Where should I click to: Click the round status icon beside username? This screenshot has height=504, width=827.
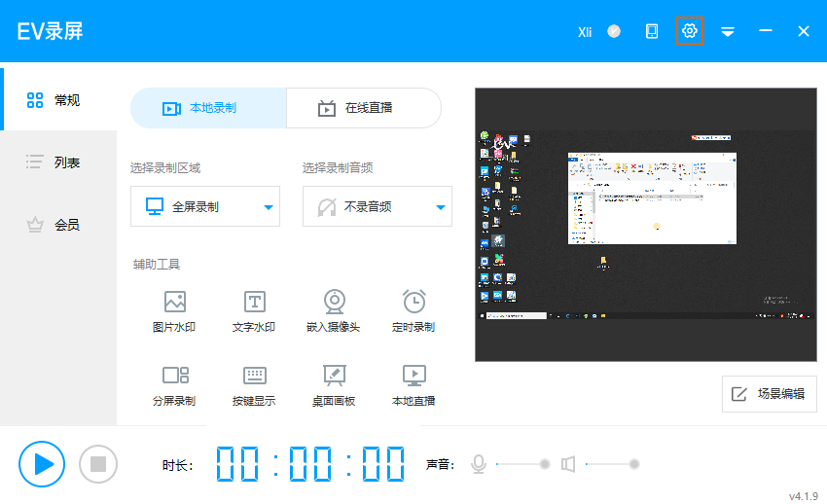(614, 32)
